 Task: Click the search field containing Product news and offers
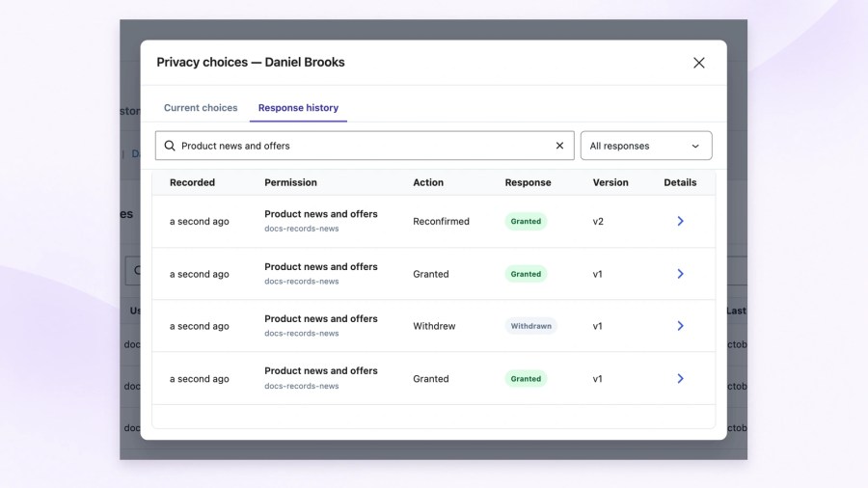[x=365, y=146]
